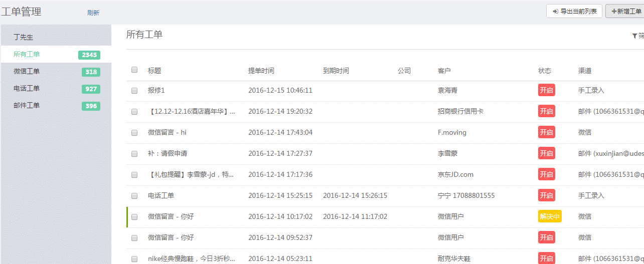
Task: Click the yellow 解决中 status tag
Action: pyautogui.click(x=550, y=216)
